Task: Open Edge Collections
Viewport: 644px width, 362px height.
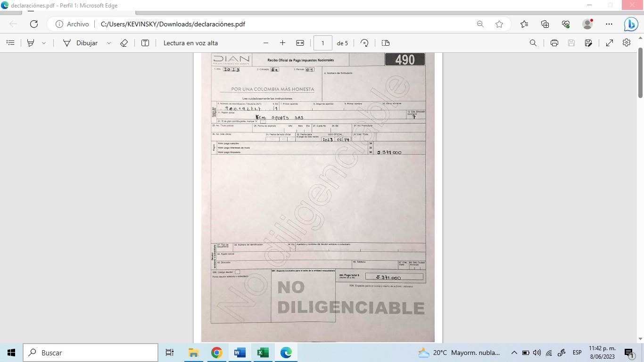Action: point(545,24)
